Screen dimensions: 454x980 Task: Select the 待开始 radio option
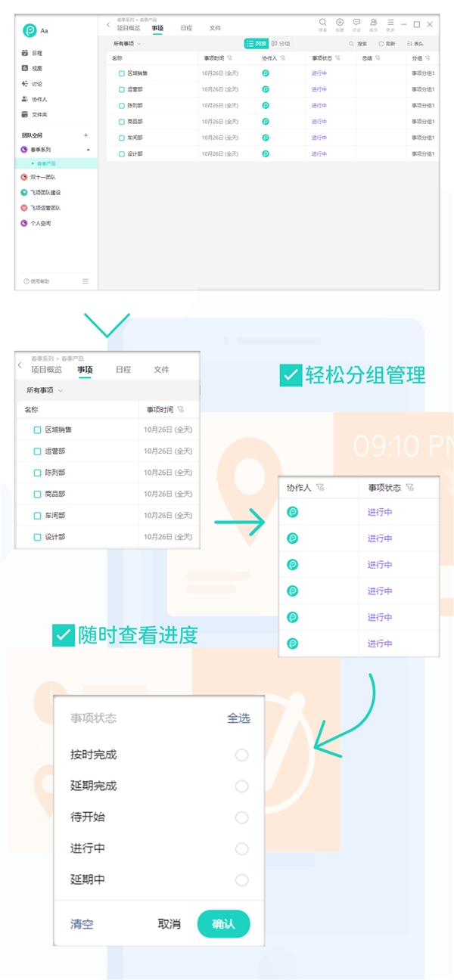tap(241, 817)
